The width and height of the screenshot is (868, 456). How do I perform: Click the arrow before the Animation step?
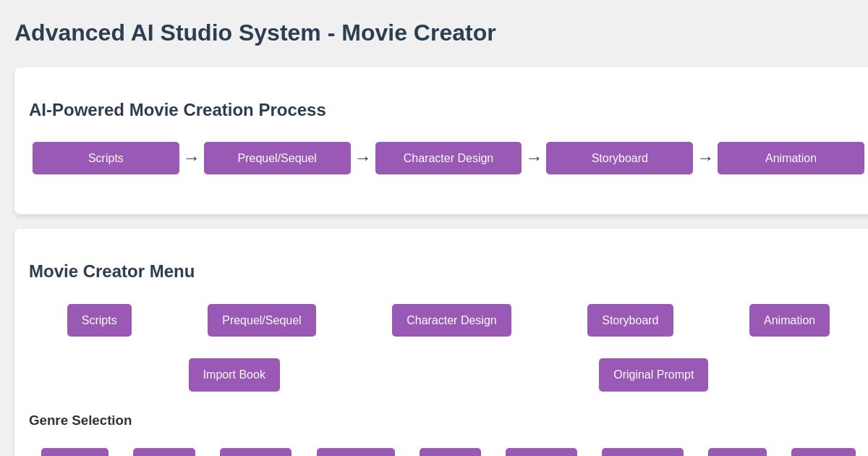705,158
